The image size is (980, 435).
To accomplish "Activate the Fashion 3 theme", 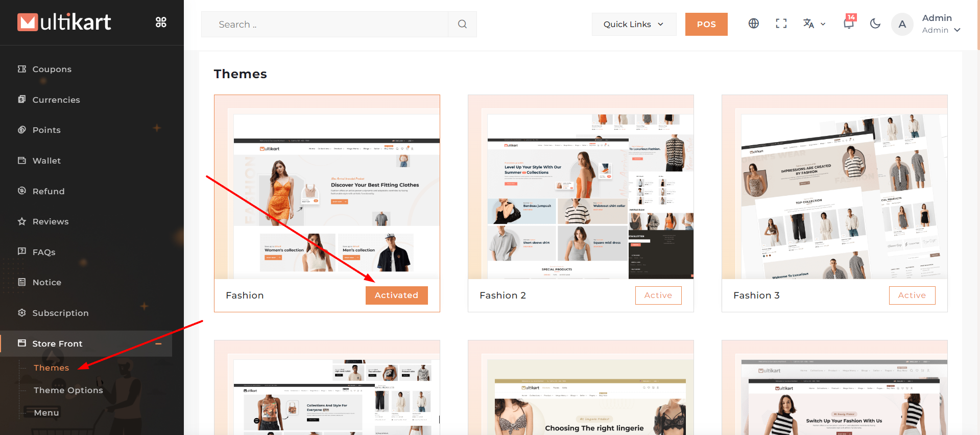I will pos(912,295).
